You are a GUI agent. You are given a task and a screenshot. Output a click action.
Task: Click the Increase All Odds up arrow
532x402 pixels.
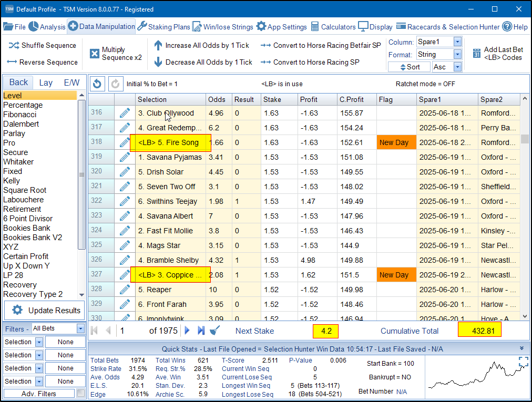point(158,46)
